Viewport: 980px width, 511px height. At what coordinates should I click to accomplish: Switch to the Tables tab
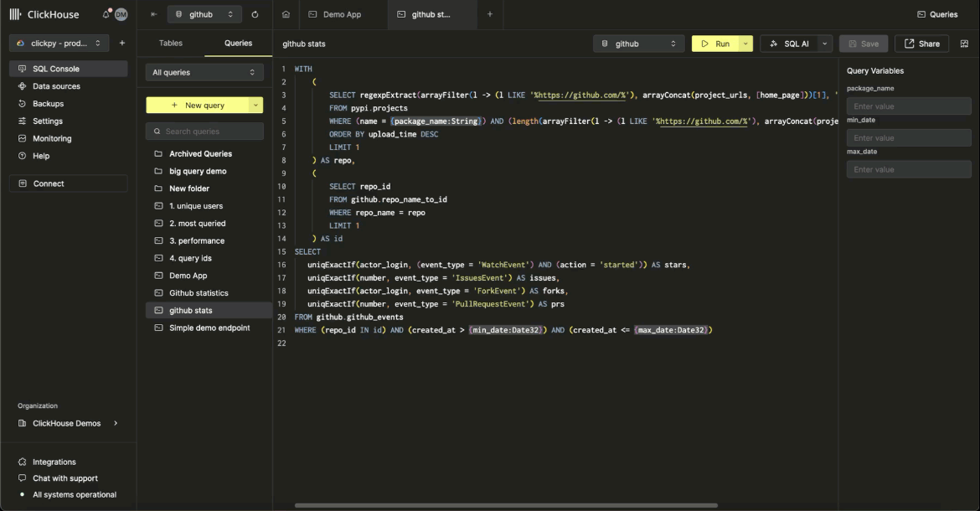[171, 43]
